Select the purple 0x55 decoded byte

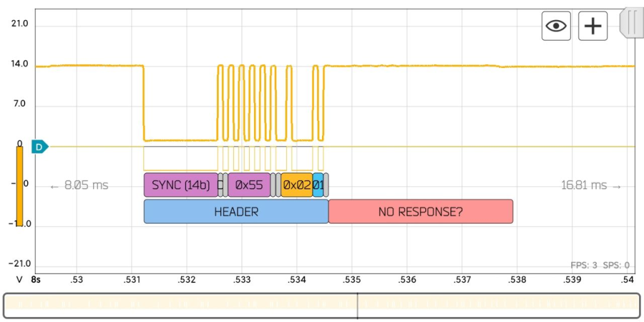[248, 186]
